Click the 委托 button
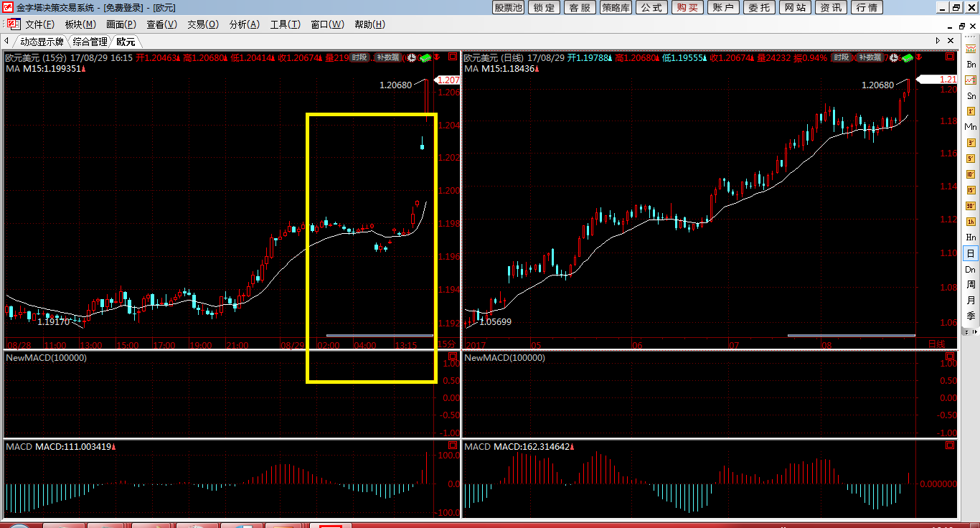Image resolution: width=980 pixels, height=528 pixels. pos(759,7)
